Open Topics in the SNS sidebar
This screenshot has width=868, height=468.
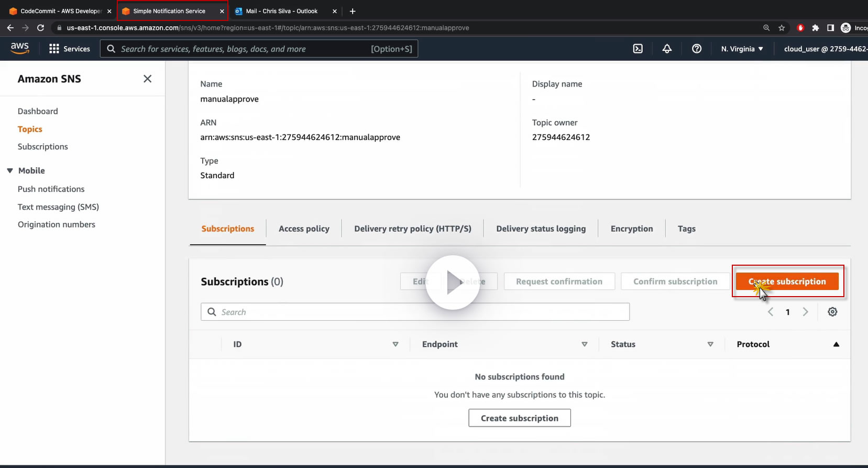coord(30,129)
